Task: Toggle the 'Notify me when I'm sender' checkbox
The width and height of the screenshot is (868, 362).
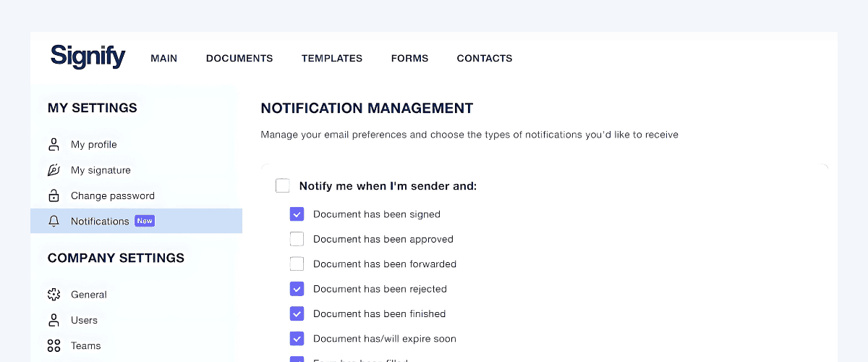Action: (x=283, y=186)
